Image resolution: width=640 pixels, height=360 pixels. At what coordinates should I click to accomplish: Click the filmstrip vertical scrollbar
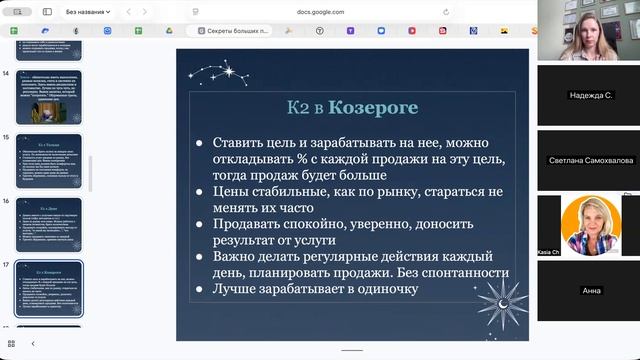90,173
